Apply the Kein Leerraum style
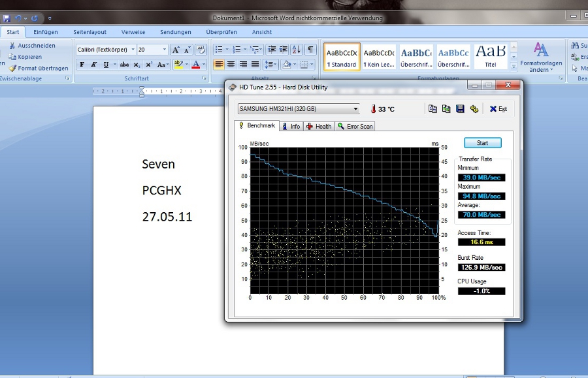Screen dimensions: 588x378 [379, 57]
